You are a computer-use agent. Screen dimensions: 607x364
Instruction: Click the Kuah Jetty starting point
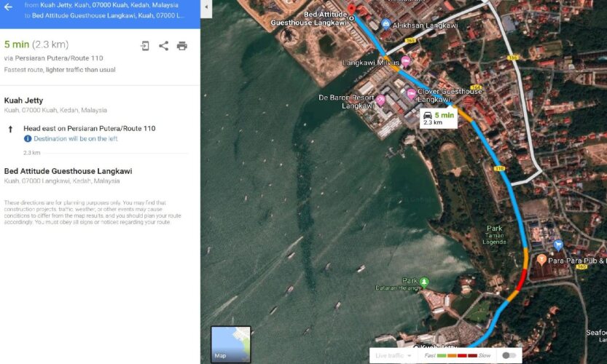[x=23, y=100]
